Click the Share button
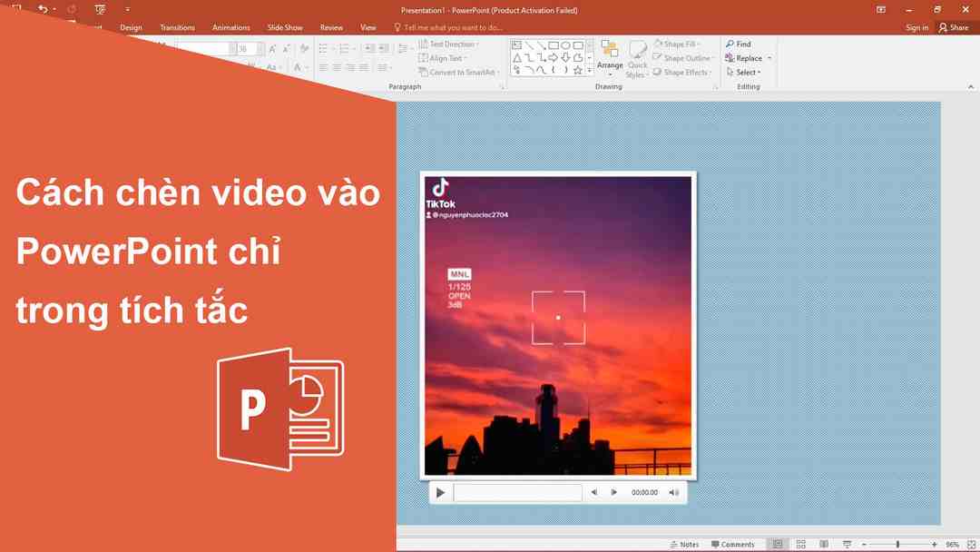 coord(954,27)
